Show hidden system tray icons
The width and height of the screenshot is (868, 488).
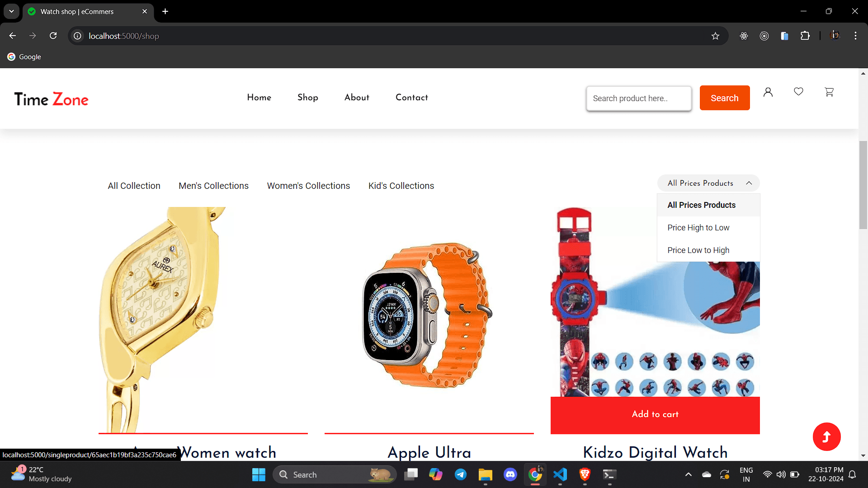(688, 474)
